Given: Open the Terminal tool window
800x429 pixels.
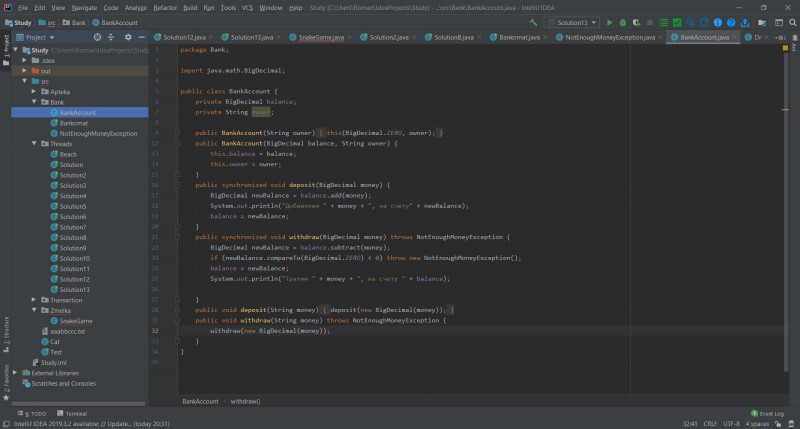Looking at the screenshot, I should 72,413.
